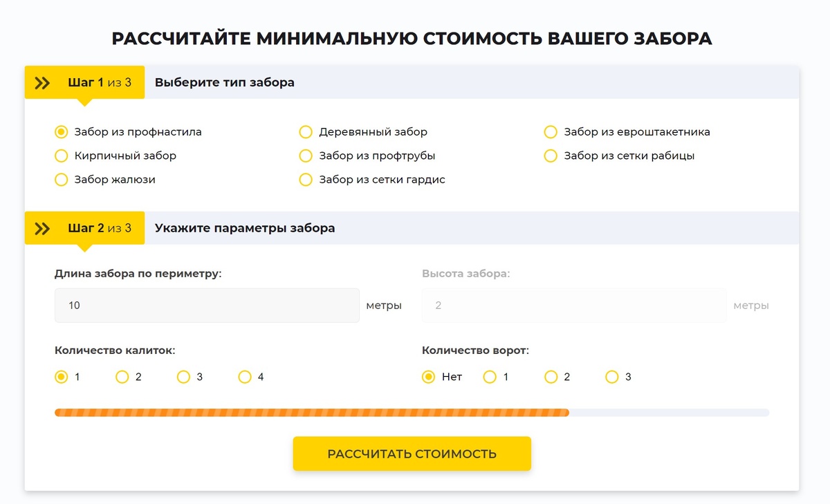Choose "Забор из сетки рабицы" option
This screenshot has height=504, width=830.
click(x=551, y=156)
